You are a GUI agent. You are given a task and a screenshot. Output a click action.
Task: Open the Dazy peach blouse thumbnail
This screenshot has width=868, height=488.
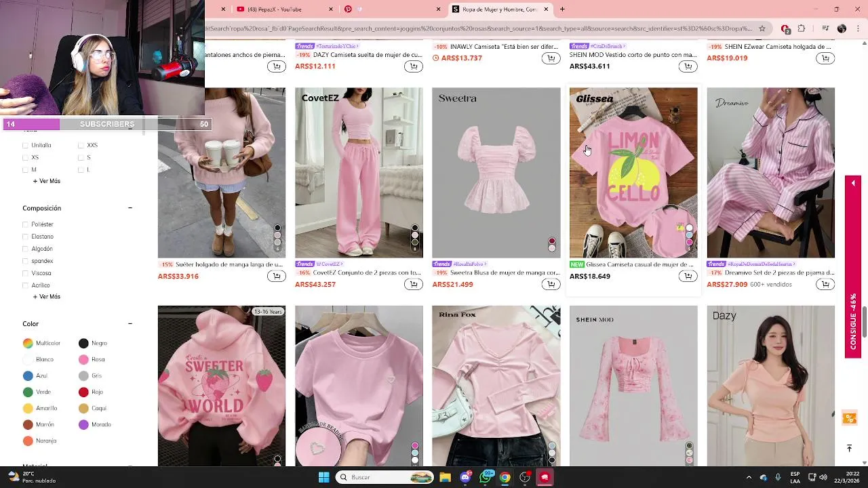[x=771, y=386]
